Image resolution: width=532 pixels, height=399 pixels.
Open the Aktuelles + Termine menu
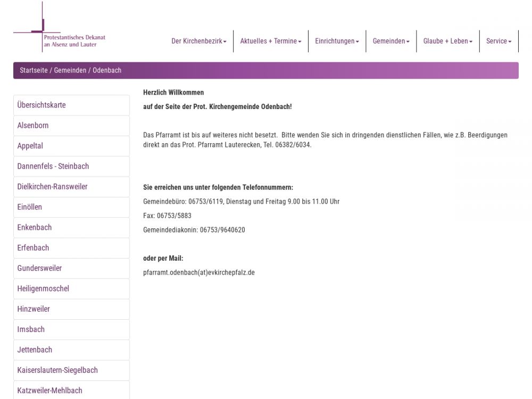coord(270,41)
